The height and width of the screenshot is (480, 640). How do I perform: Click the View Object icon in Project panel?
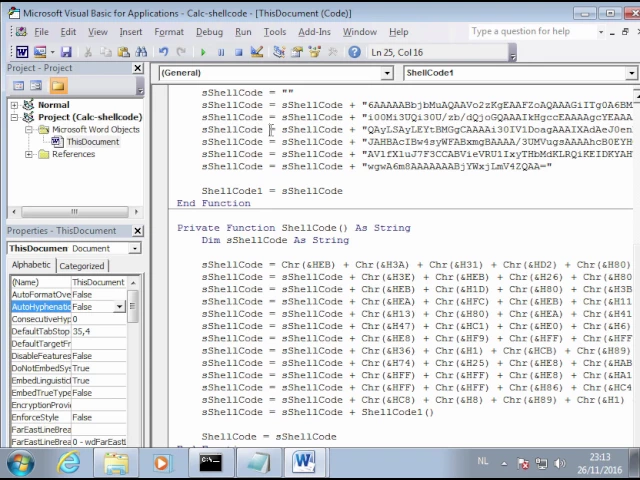point(36,86)
